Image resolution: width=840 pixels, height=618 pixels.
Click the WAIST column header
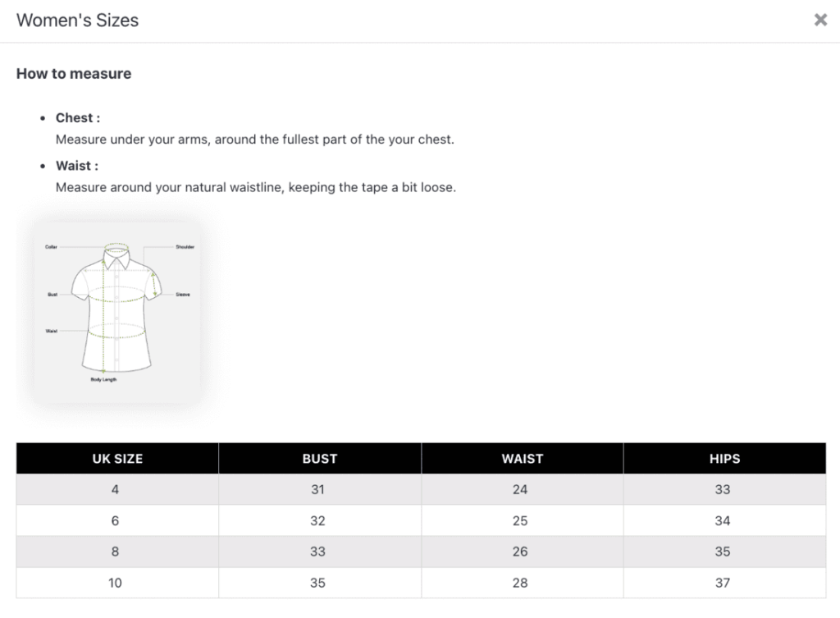click(523, 458)
